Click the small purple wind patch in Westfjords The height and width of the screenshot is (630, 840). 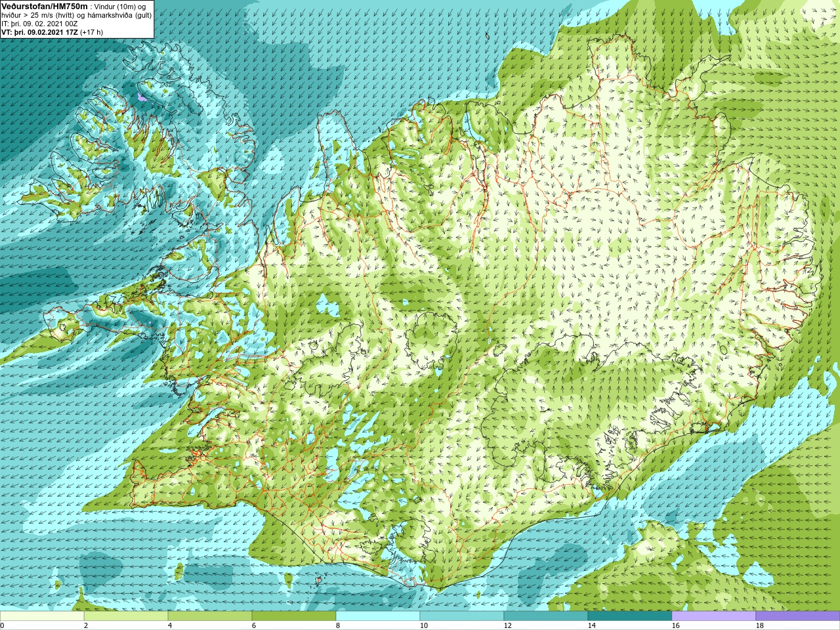coord(140,97)
